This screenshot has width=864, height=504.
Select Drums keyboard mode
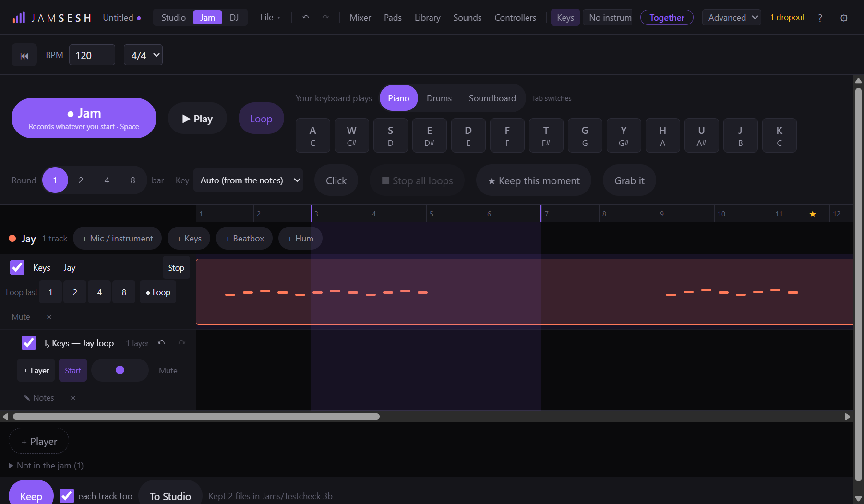pos(439,98)
